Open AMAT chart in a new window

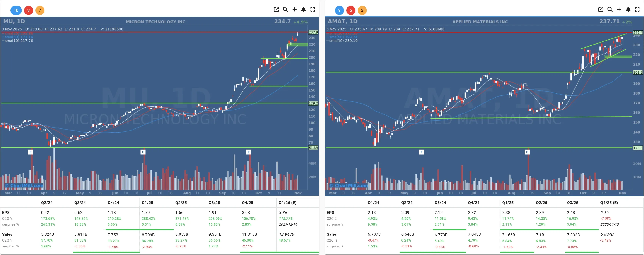[601, 9]
